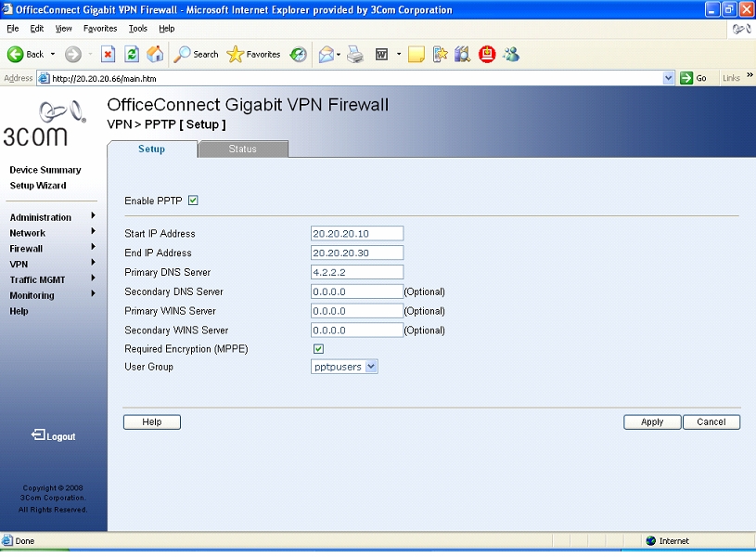Open the Mail tool
The width and height of the screenshot is (756, 557).
point(325,54)
